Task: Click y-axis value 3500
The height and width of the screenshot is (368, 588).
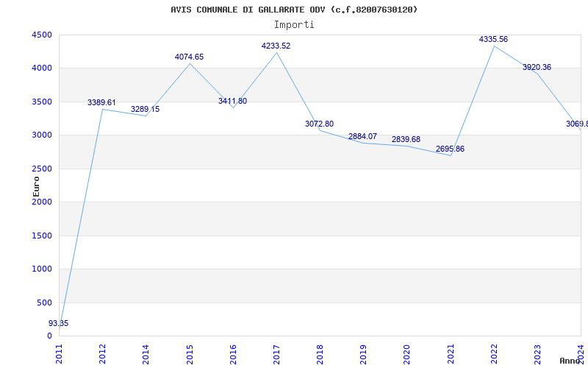Action: click(42, 102)
